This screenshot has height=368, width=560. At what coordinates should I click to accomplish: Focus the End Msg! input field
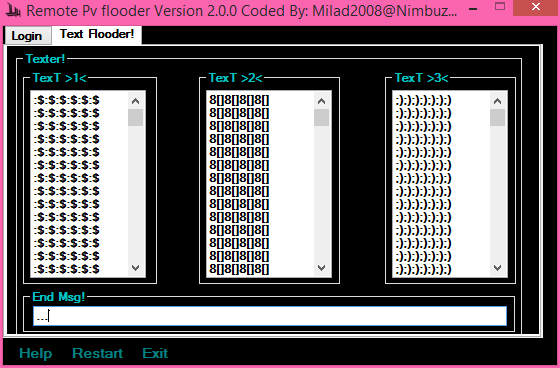(270, 316)
